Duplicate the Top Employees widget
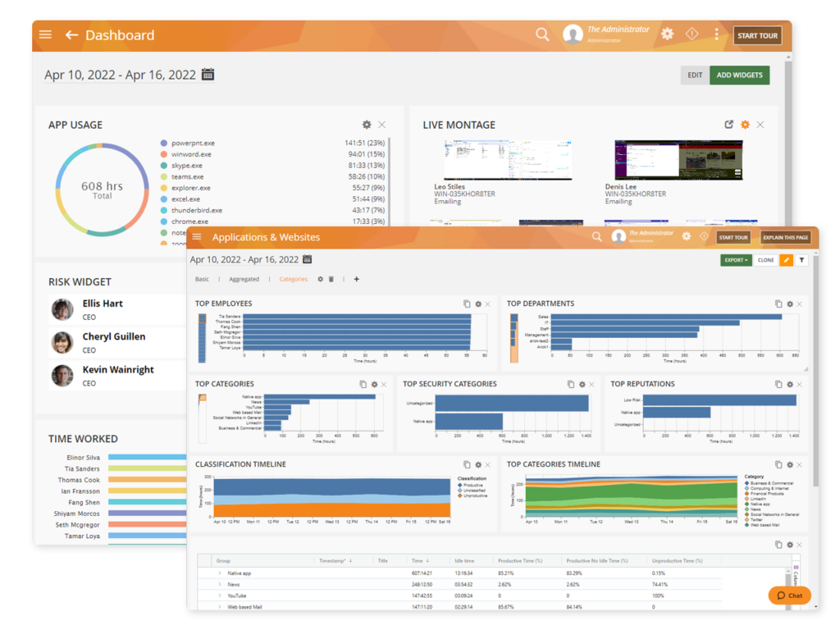The image size is (840, 630). (x=467, y=304)
